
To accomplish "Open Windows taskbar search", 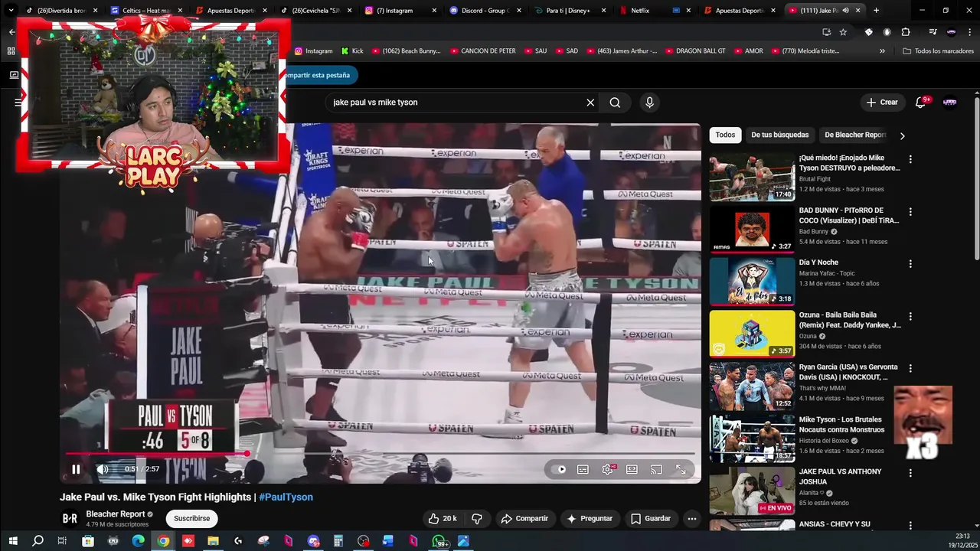I will 38,541.
